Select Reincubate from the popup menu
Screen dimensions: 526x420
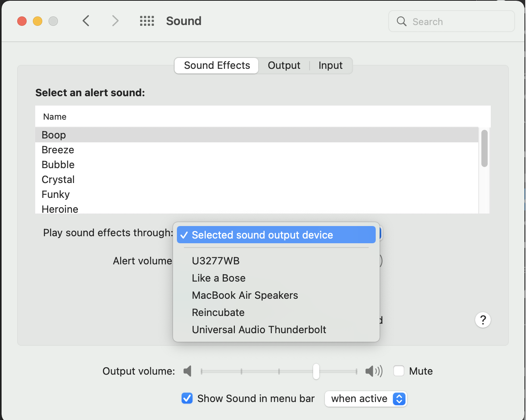click(276, 312)
